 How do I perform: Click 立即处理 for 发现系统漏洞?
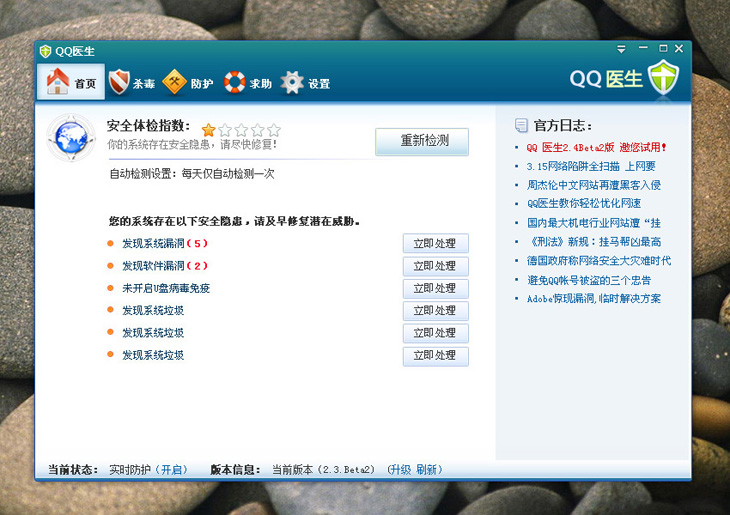[x=435, y=244]
